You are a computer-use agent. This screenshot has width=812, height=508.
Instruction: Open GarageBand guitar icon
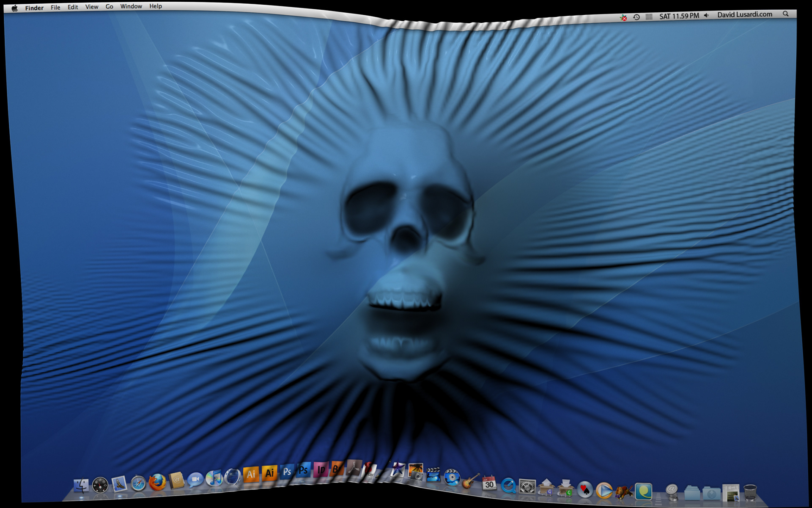pyautogui.click(x=470, y=481)
